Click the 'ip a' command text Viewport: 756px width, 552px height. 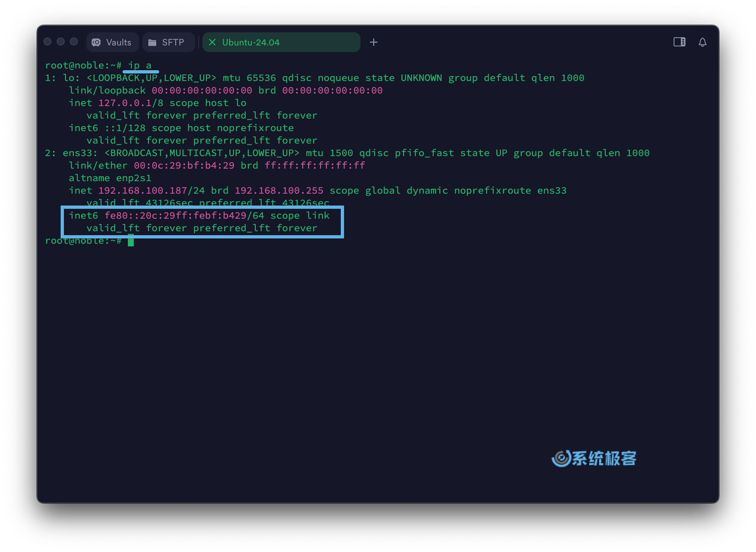(140, 65)
